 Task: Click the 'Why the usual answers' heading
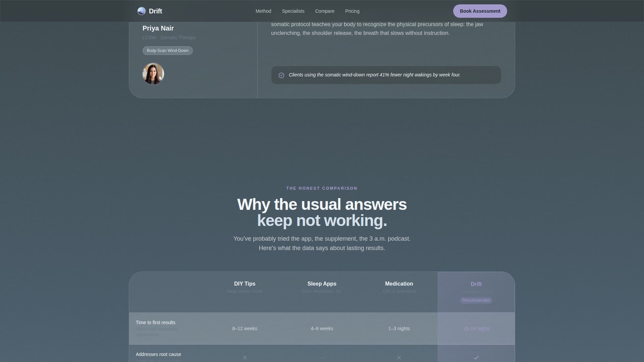click(322, 204)
